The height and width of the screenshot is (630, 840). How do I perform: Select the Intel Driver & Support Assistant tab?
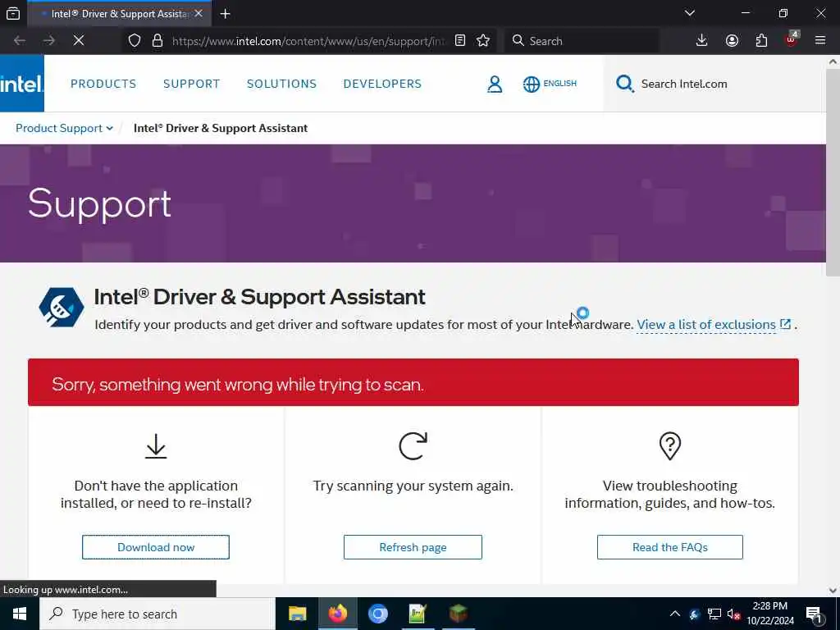[119, 14]
